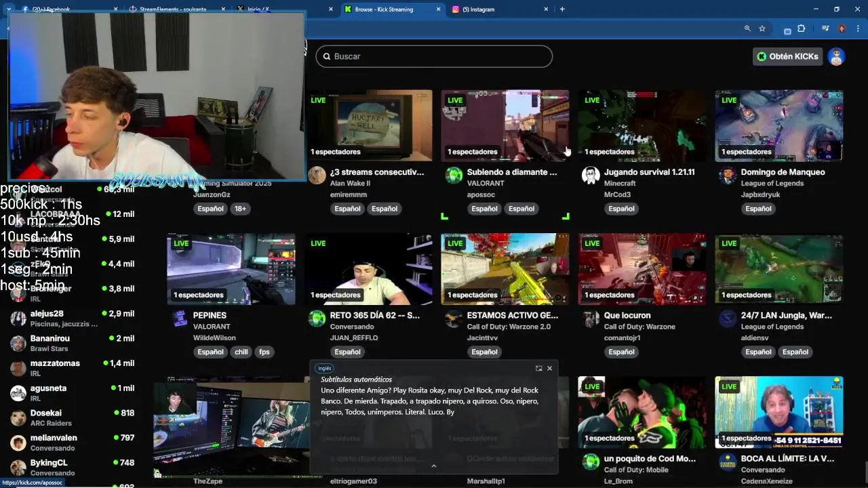Open a new browser tab
The image size is (868, 488).
(x=562, y=9)
